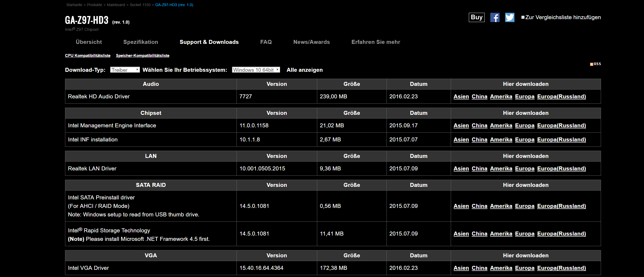
Task: Click GA-Z97-HD3 (rev. 1.0) breadcrumb
Action: point(174,5)
